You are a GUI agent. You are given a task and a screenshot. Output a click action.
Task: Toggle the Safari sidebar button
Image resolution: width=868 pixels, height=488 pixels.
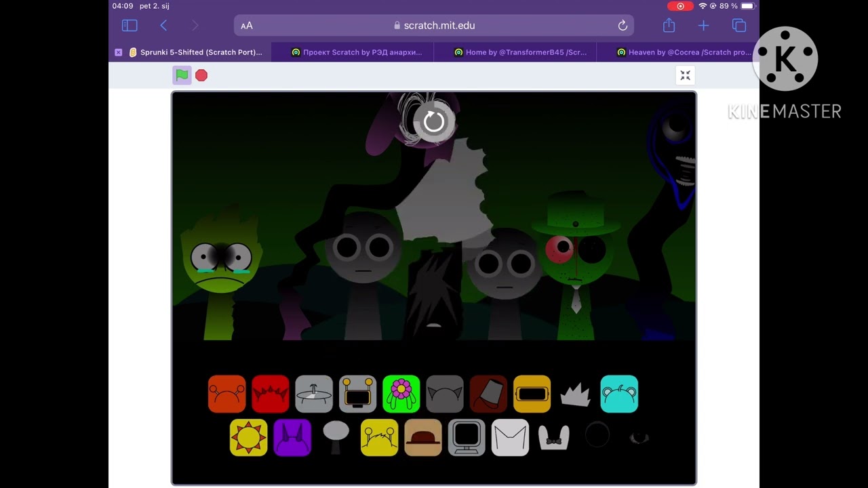(130, 26)
